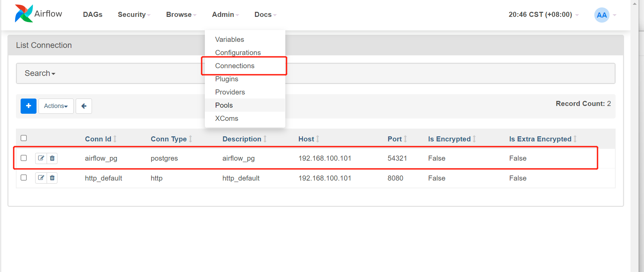This screenshot has width=644, height=272.
Task: Click the back arrow button
Action: pos(84,106)
